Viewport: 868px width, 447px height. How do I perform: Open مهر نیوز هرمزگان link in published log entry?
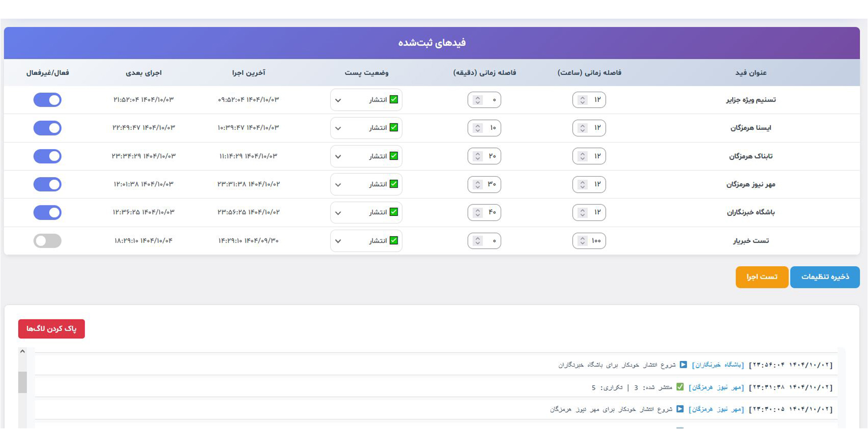[x=716, y=387]
